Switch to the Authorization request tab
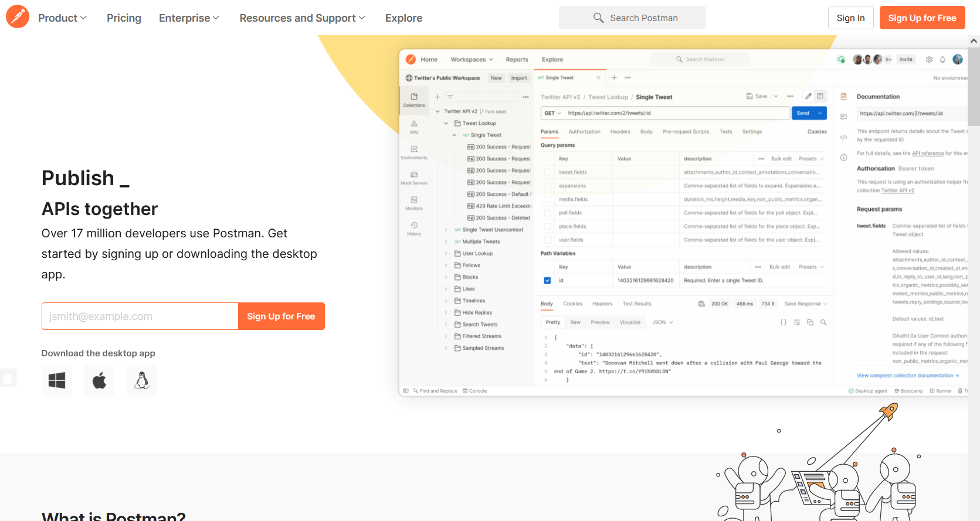 point(584,132)
